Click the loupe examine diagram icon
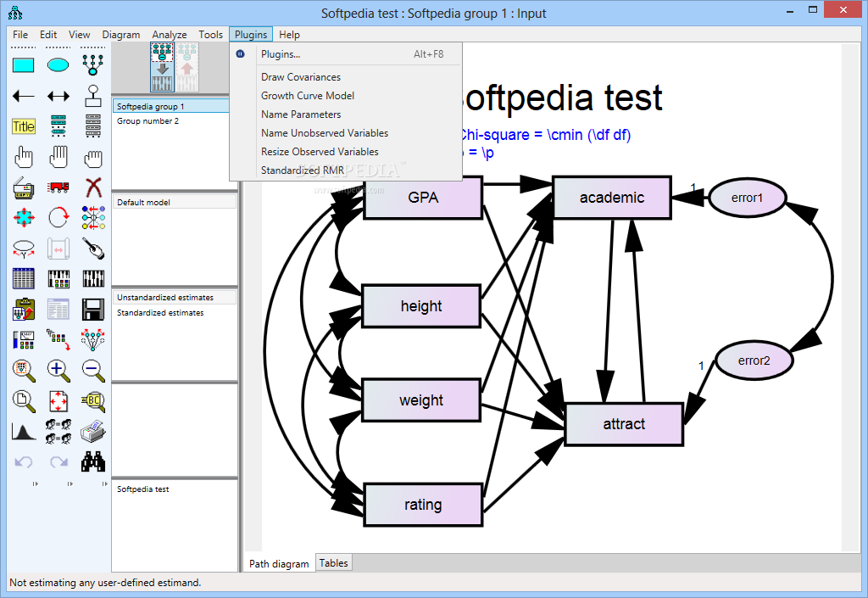868x598 pixels. (x=93, y=401)
